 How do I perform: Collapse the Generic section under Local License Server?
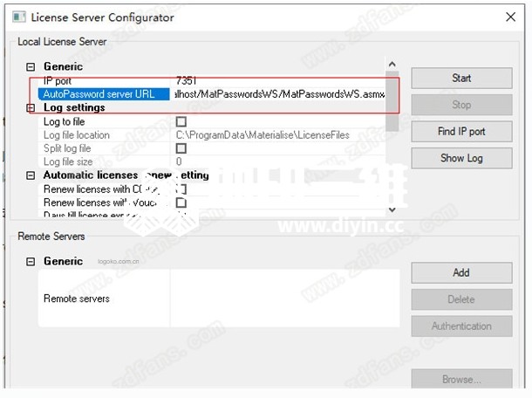pos(31,67)
